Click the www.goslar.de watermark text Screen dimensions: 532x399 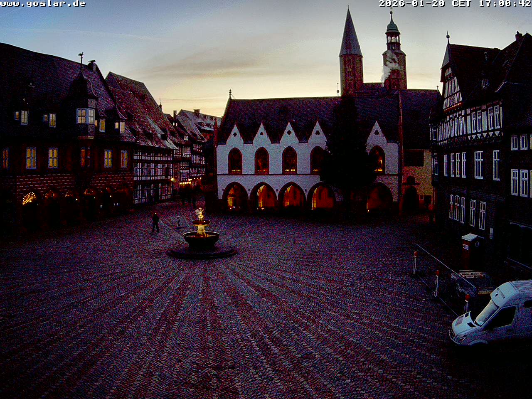coord(43,4)
